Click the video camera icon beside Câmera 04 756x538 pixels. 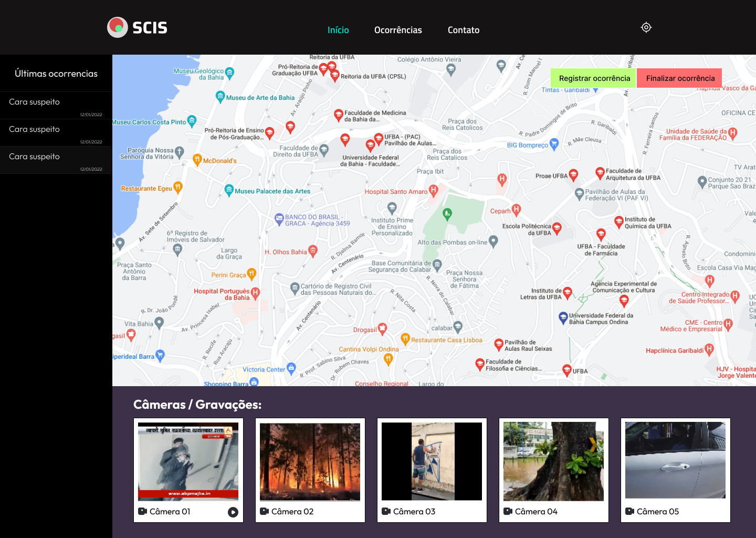pyautogui.click(x=508, y=511)
